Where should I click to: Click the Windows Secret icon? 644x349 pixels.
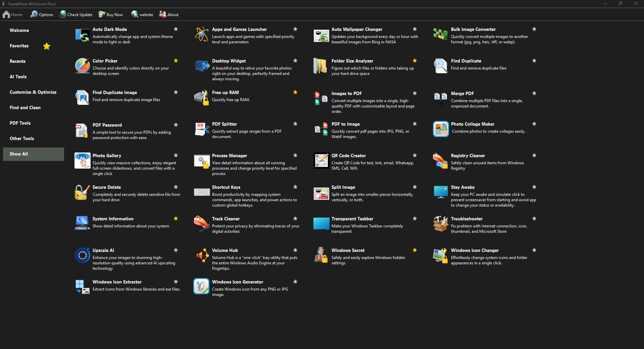321,255
